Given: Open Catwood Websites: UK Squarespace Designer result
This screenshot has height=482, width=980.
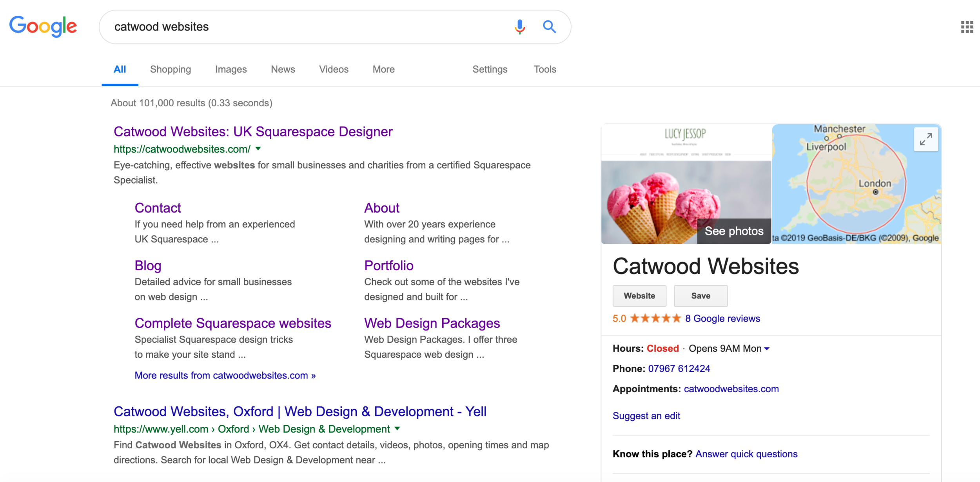Looking at the screenshot, I should click(x=253, y=132).
